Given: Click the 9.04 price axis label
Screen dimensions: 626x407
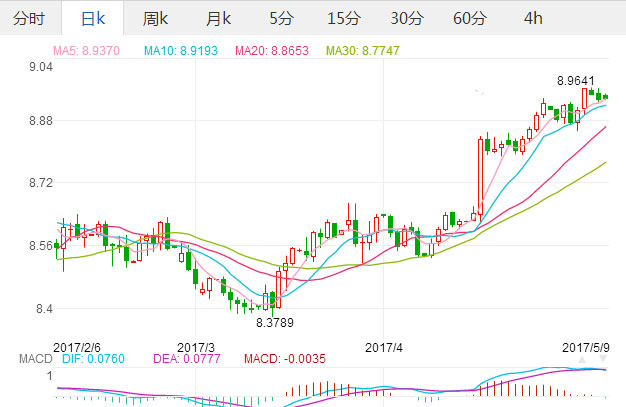Looking at the screenshot, I should click(41, 67).
